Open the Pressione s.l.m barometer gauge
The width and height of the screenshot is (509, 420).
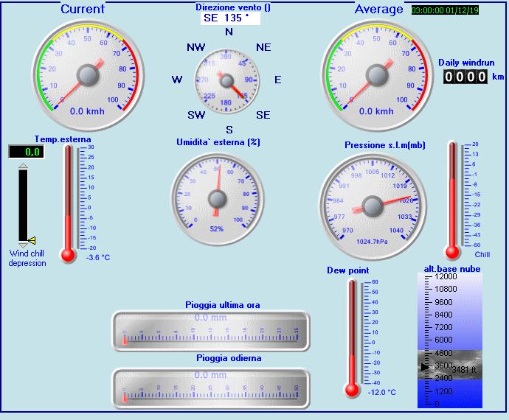374,202
